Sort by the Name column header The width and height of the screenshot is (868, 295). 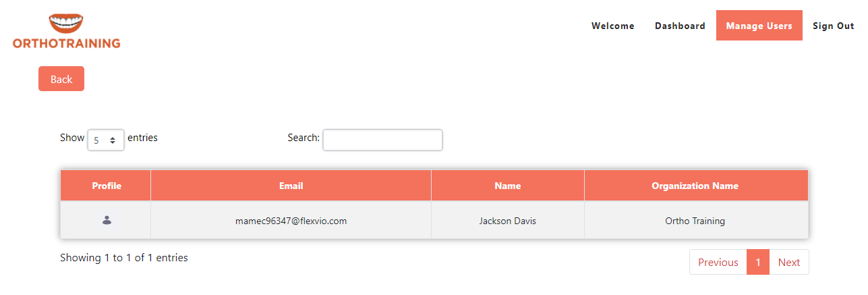(x=507, y=186)
